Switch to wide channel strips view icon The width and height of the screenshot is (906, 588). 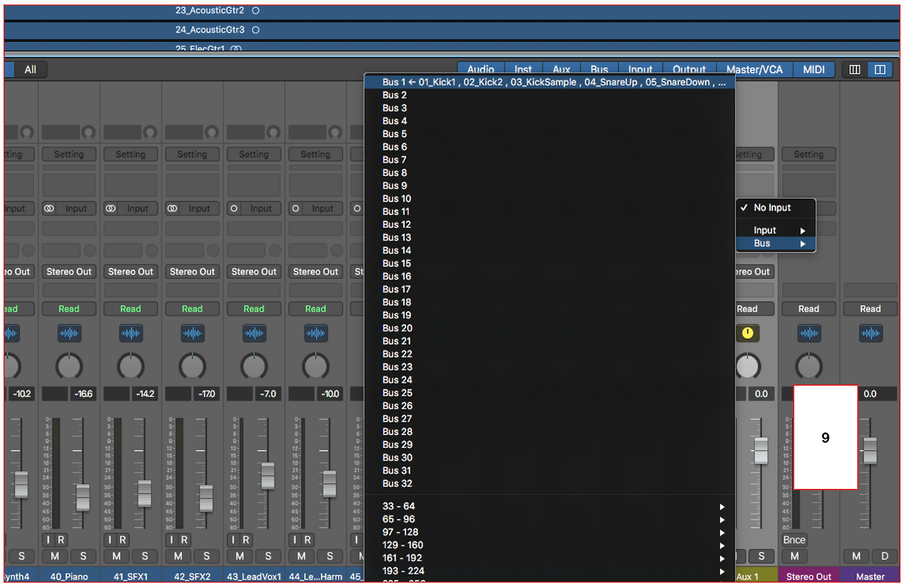(x=880, y=69)
